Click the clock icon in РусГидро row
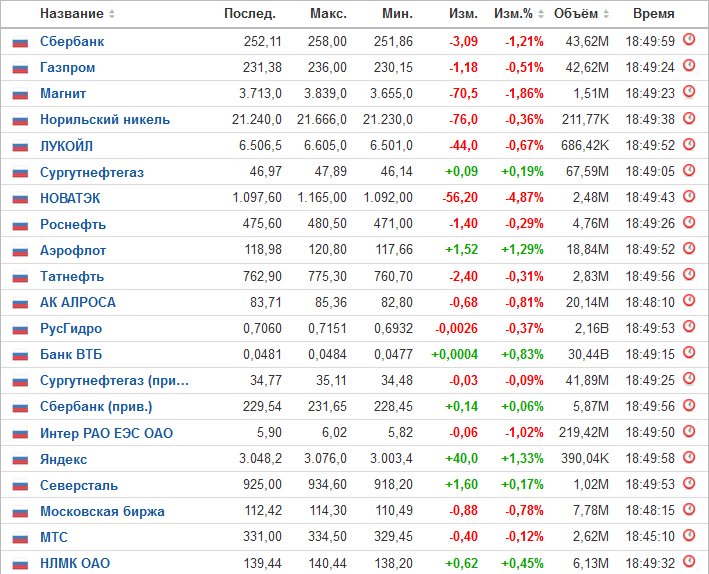The image size is (709, 574). click(x=689, y=326)
